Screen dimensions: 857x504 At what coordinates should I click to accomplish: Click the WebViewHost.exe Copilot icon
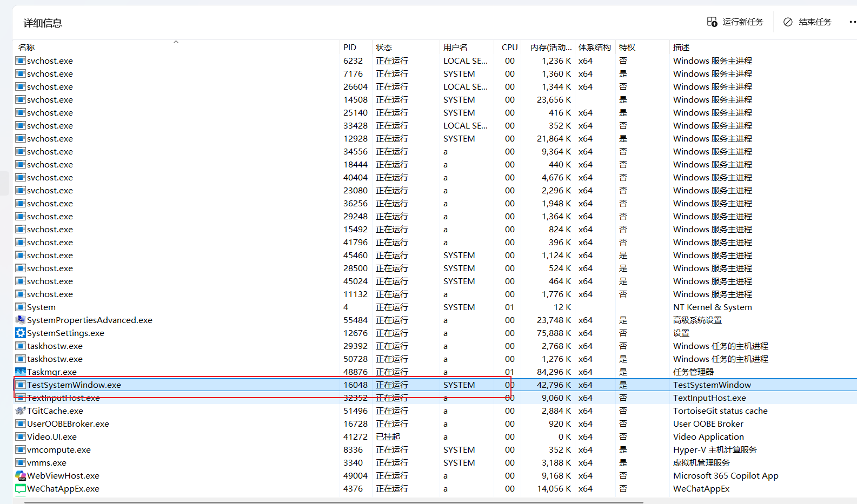[21, 475]
